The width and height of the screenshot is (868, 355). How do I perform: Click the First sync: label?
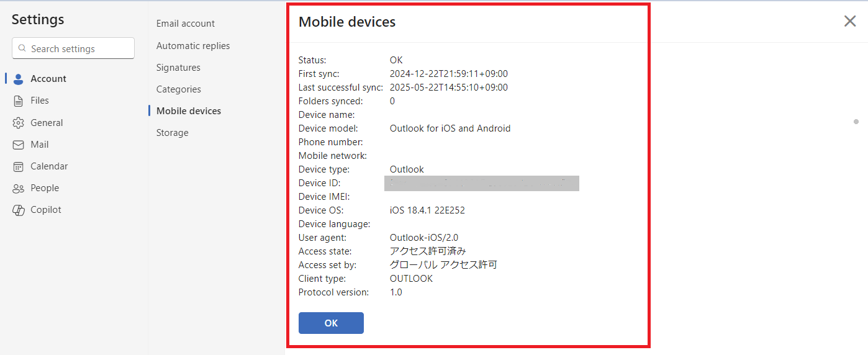(x=319, y=74)
